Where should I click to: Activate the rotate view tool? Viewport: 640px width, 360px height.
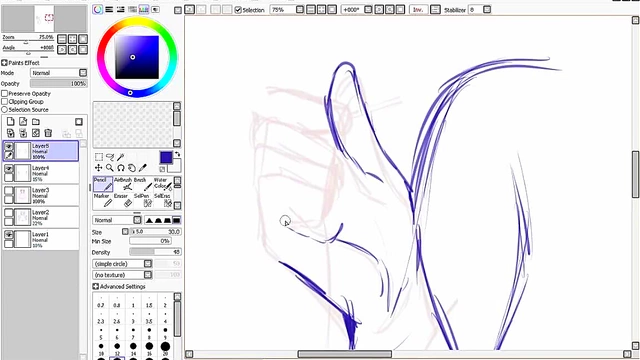click(x=121, y=168)
